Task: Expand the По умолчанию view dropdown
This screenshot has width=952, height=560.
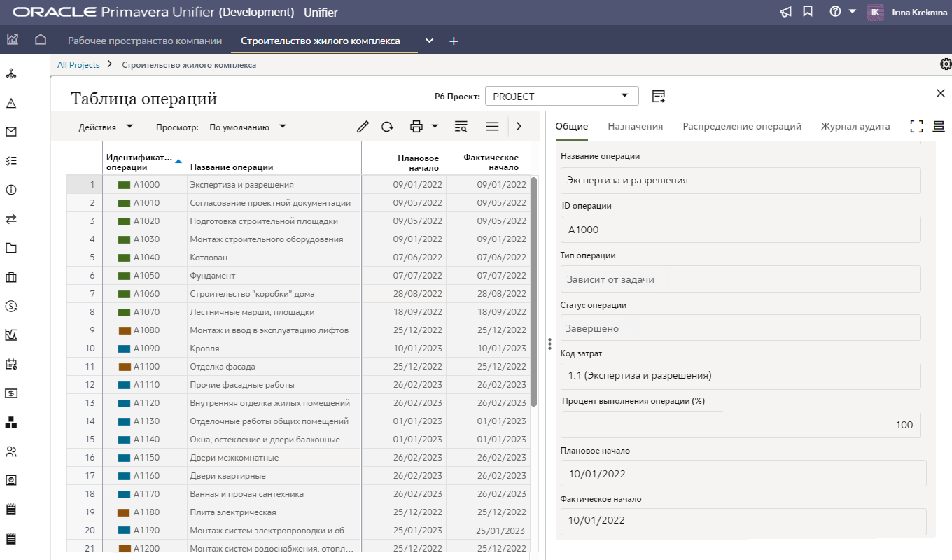Action: (x=248, y=127)
